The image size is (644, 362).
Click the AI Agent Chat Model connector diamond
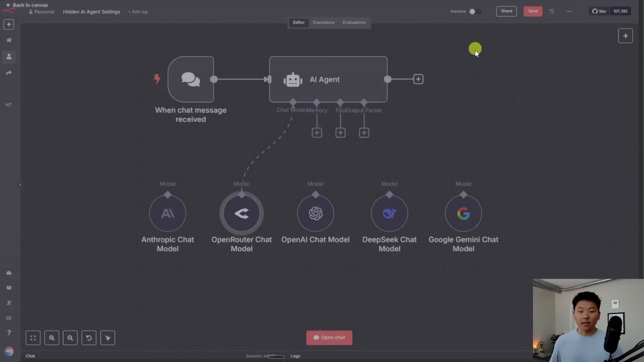pos(293,102)
